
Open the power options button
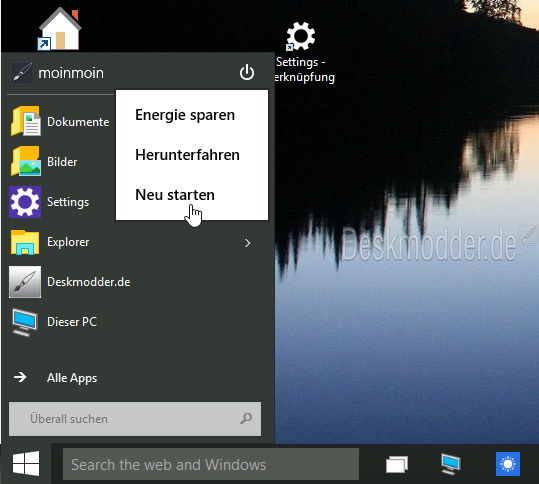click(247, 73)
